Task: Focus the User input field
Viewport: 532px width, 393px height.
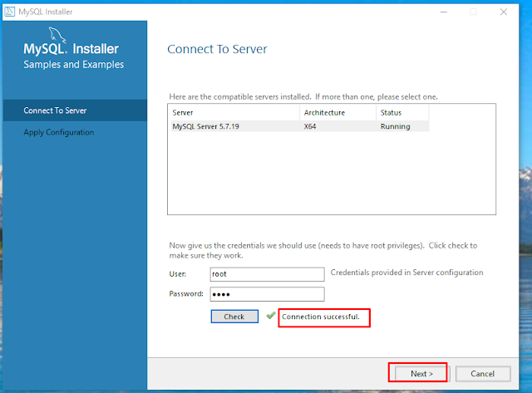Action: (267, 274)
